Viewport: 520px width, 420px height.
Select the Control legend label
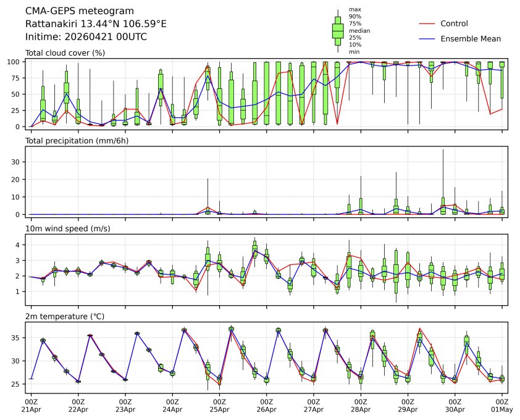(x=454, y=23)
